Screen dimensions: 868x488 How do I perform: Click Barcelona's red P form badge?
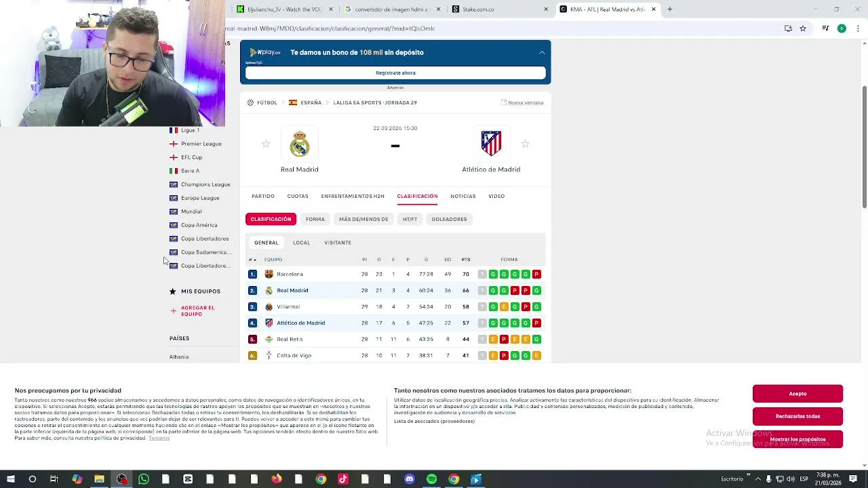click(536, 274)
